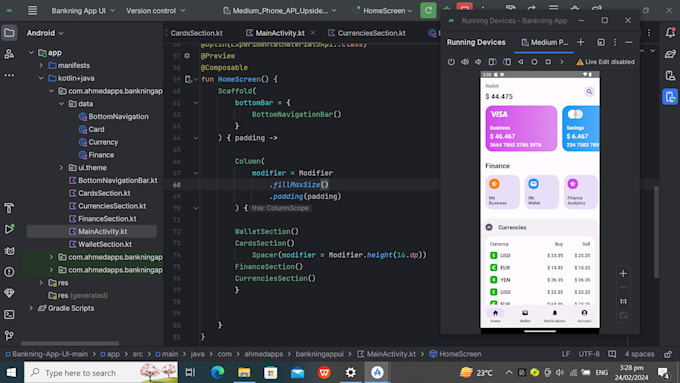The image size is (680, 383).
Task: Switch to the MainActivity.kt editor tab
Action: [280, 33]
